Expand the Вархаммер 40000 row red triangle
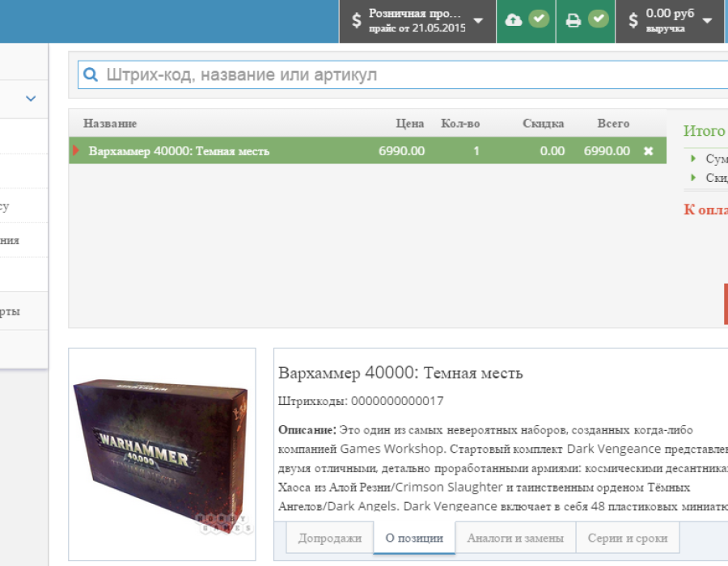 [x=76, y=150]
